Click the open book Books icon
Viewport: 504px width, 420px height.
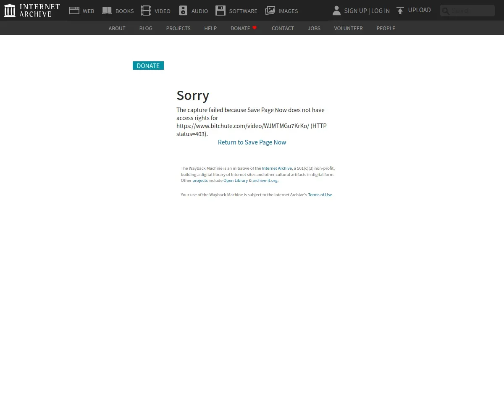click(107, 10)
